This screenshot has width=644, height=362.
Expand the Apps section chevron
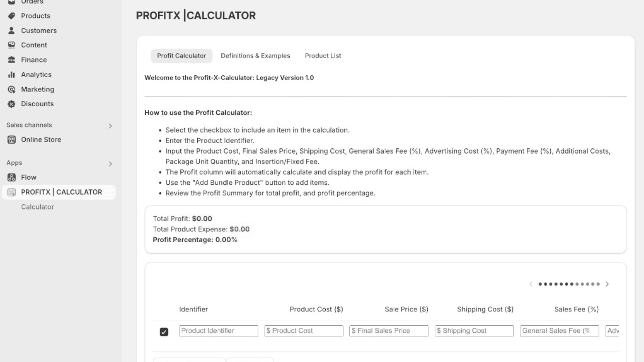(110, 164)
